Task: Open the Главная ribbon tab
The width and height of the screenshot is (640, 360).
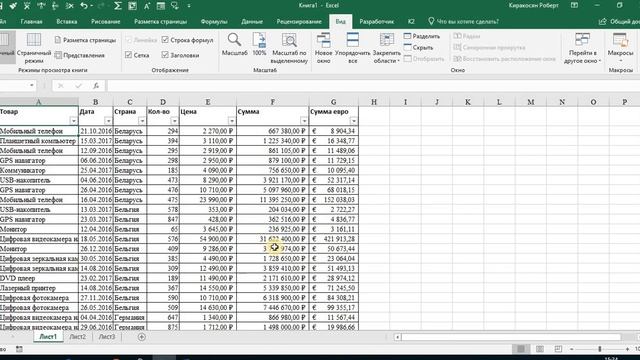Action: pos(31,22)
